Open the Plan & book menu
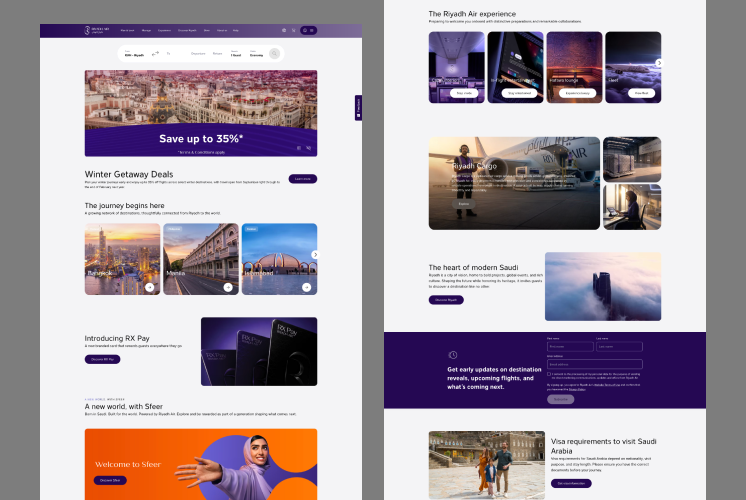The width and height of the screenshot is (746, 500). (x=127, y=30)
